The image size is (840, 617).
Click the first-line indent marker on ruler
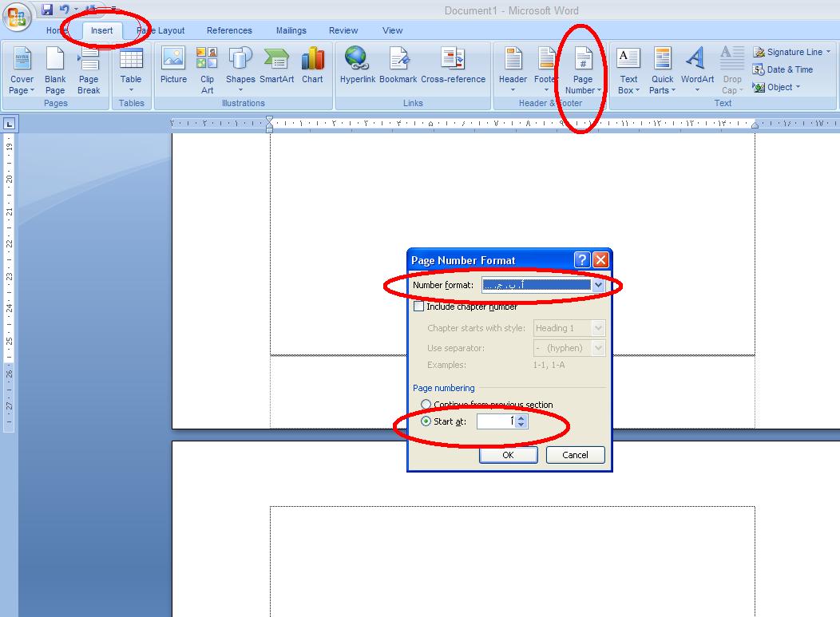(x=269, y=120)
